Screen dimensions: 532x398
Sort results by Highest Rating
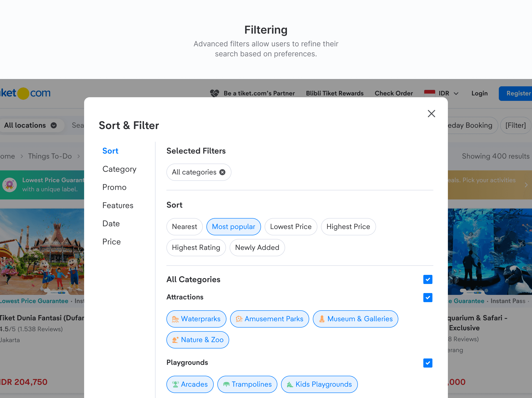coord(196,248)
